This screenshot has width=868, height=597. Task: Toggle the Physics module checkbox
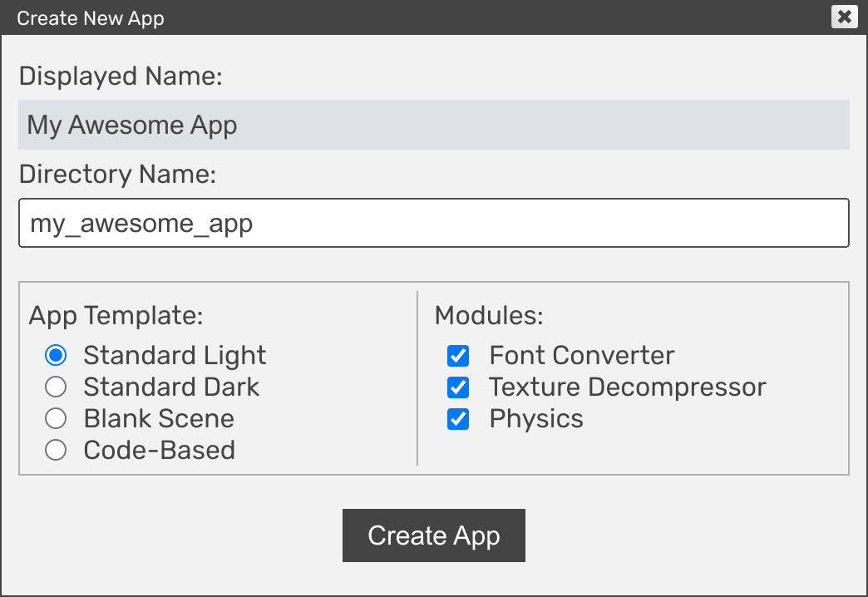click(x=458, y=419)
